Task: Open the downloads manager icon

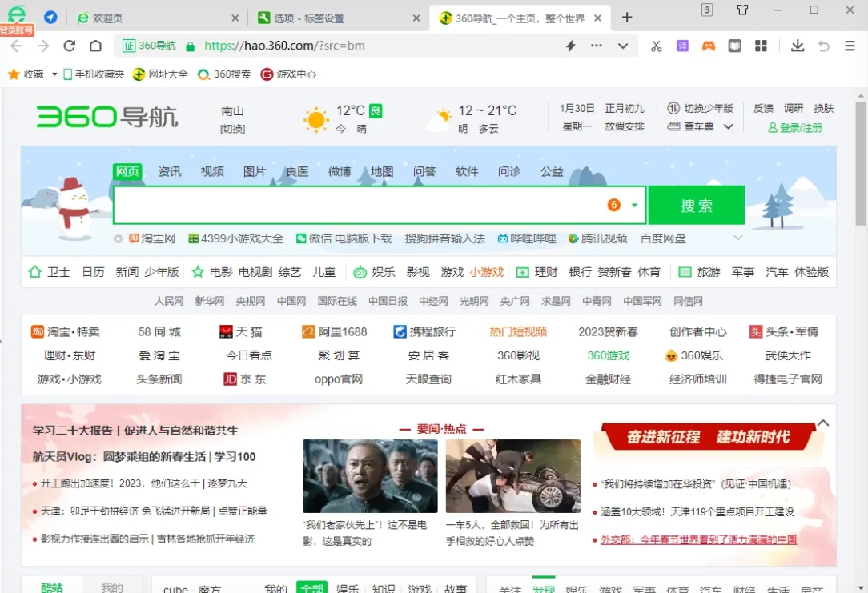Action: tap(797, 46)
